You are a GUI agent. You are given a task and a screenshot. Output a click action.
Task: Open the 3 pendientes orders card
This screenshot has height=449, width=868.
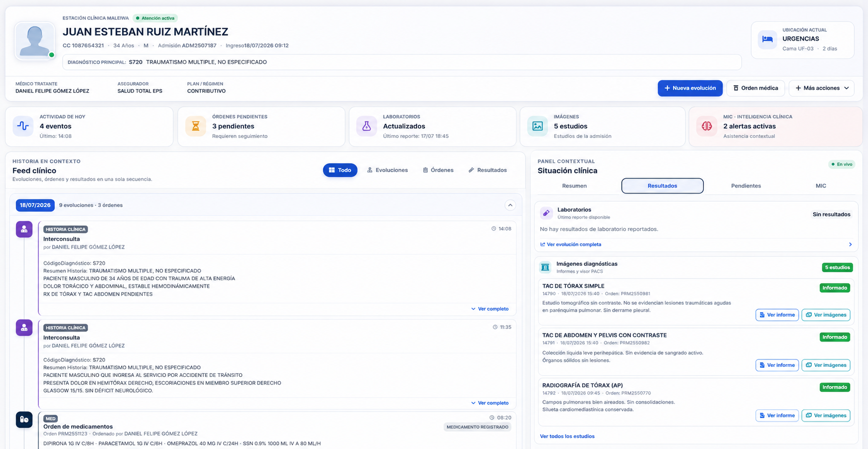[261, 126]
